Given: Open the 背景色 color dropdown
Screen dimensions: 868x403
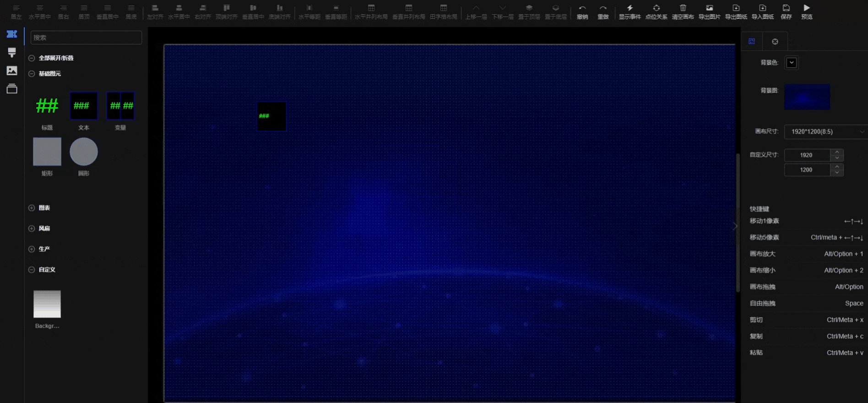Looking at the screenshot, I should (x=792, y=63).
